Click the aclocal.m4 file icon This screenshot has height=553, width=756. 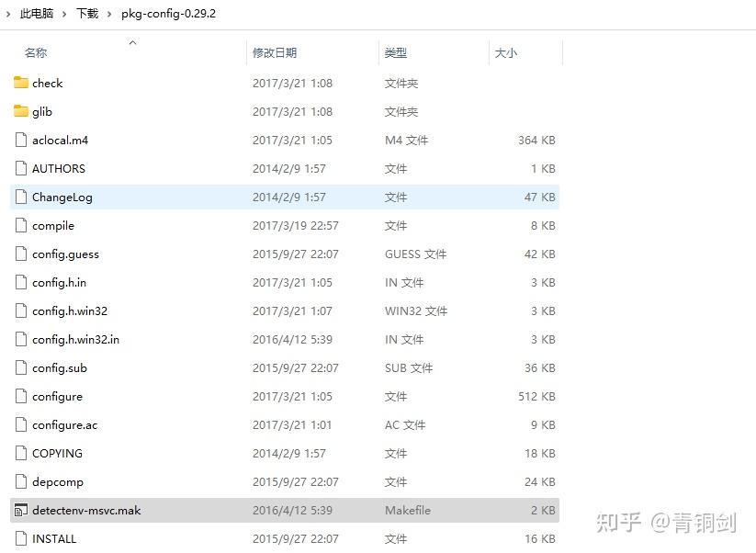click(x=21, y=140)
